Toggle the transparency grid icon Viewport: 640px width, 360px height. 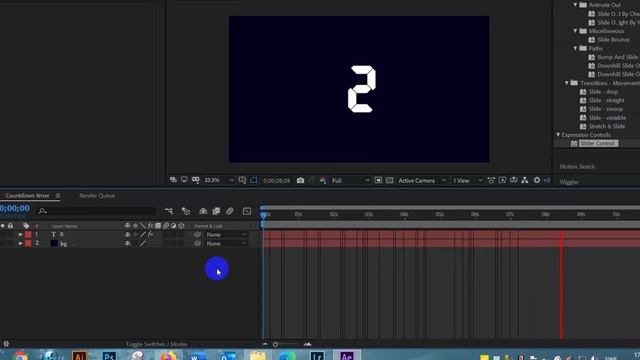click(x=389, y=180)
